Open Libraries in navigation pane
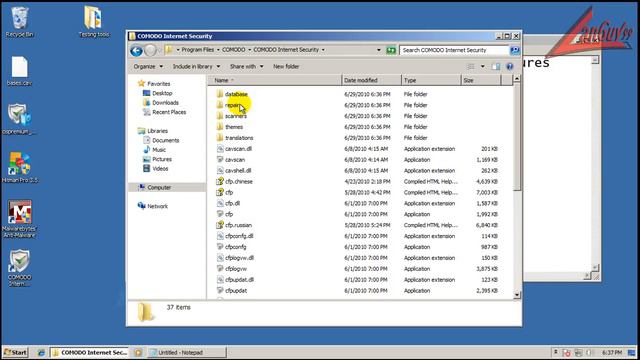Viewport: 640px width, 360px height. [157, 131]
